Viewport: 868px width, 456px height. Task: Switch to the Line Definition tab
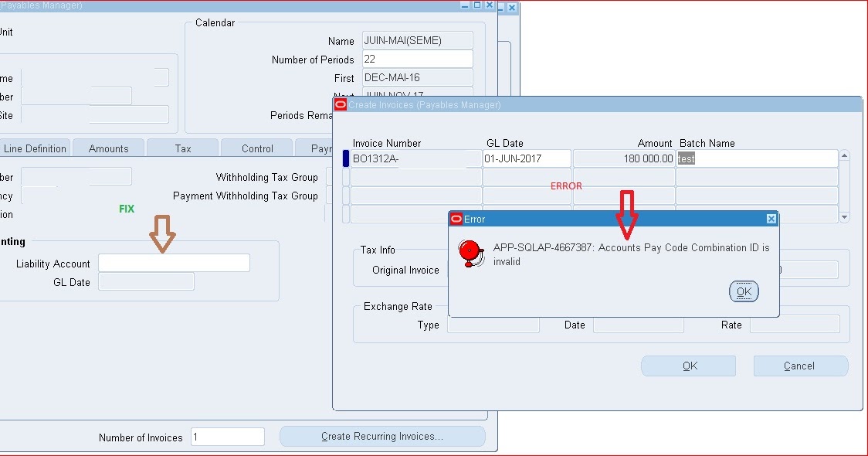34,148
